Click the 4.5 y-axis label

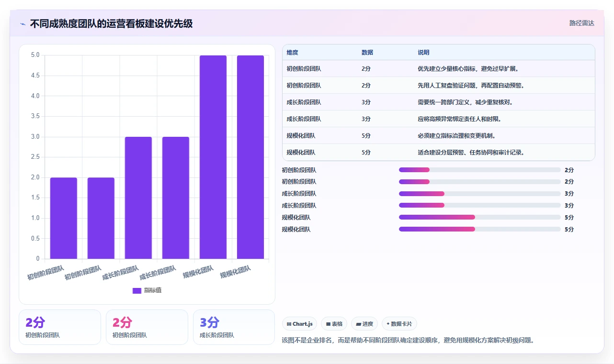pyautogui.click(x=35, y=76)
